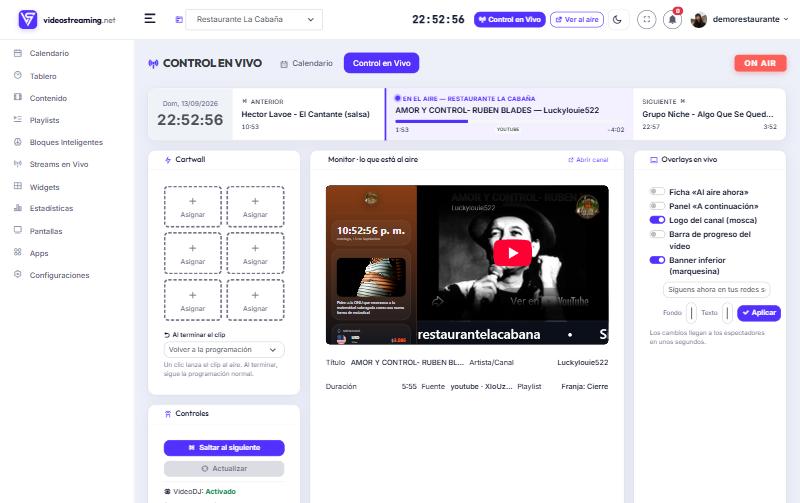This screenshot has height=503, width=800.
Task: Enable Barra de progreso del video toggle
Action: click(657, 234)
